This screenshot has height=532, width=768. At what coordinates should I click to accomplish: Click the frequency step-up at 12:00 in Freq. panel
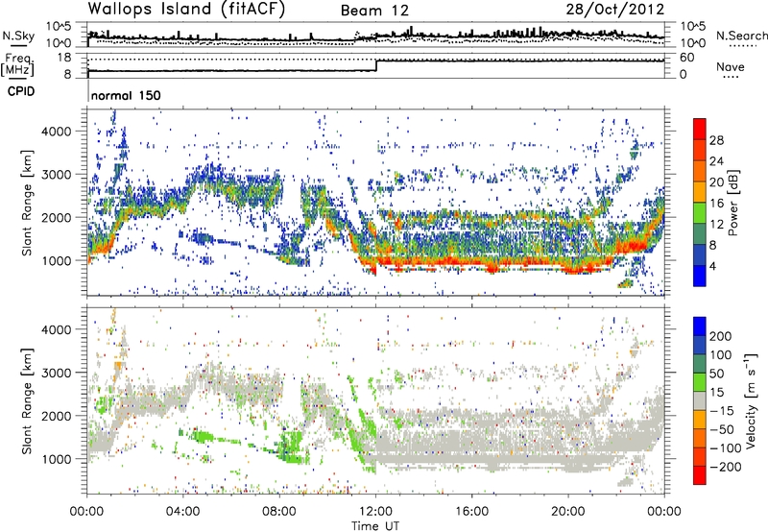click(376, 65)
